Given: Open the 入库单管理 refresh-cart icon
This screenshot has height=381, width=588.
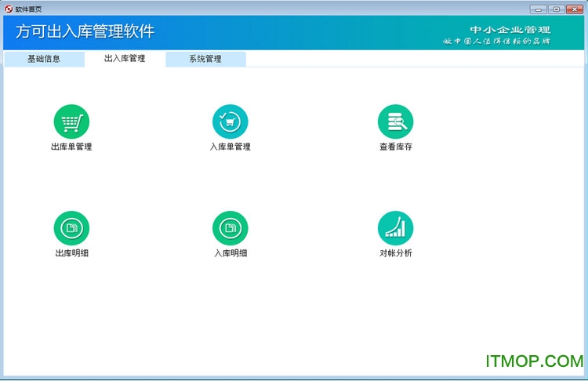Looking at the screenshot, I should (230, 122).
